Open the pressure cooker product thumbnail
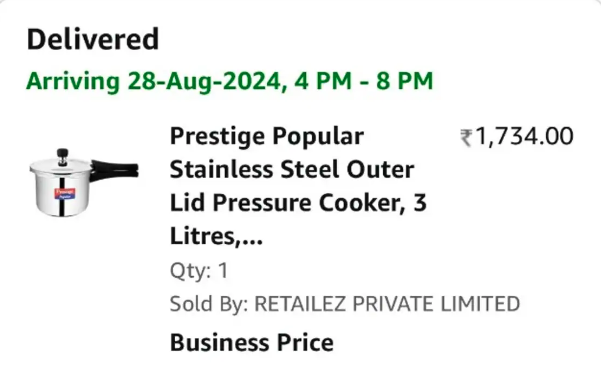This screenshot has height=378, width=601. coord(84,183)
